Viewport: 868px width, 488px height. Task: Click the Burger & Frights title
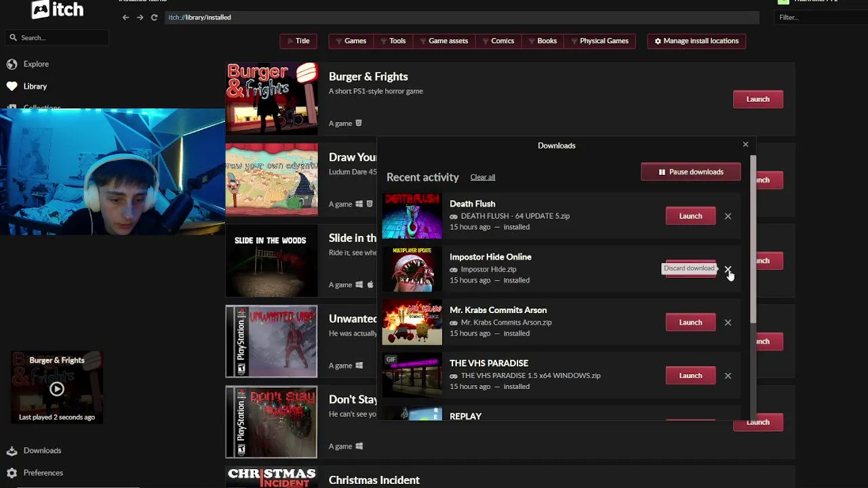368,77
